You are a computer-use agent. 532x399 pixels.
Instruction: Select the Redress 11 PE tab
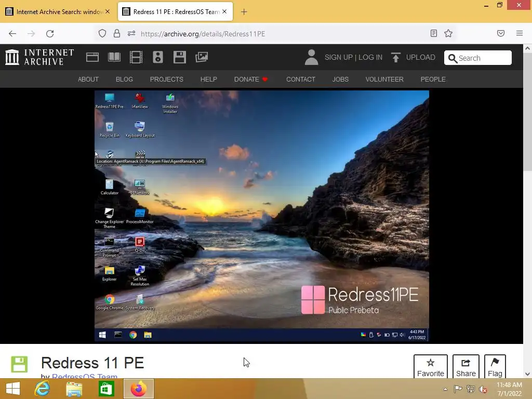click(175, 11)
